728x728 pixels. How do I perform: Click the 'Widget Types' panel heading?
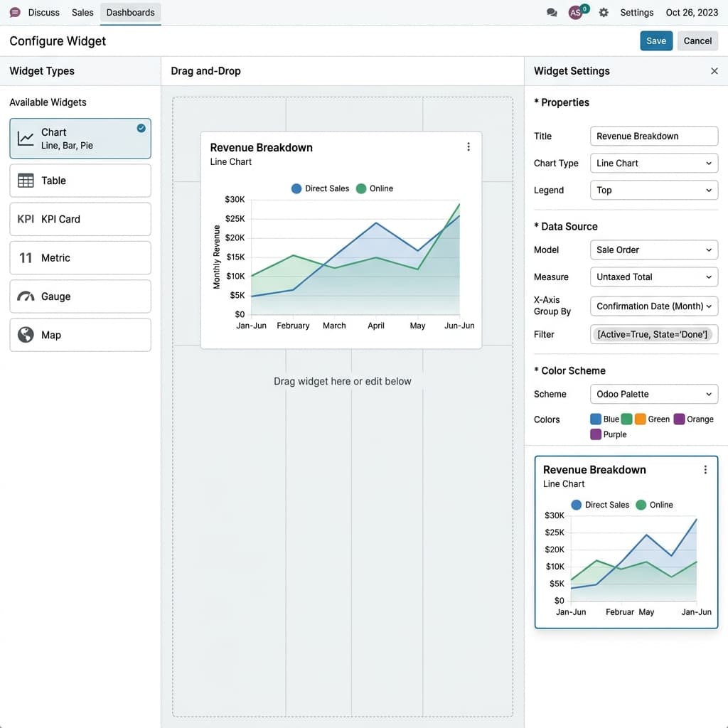coord(42,71)
